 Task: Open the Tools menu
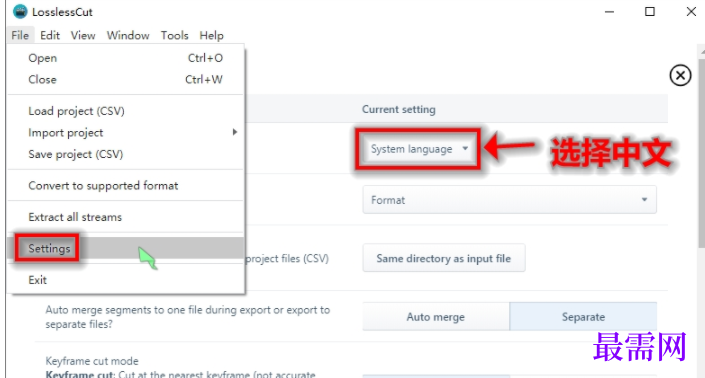tap(174, 36)
